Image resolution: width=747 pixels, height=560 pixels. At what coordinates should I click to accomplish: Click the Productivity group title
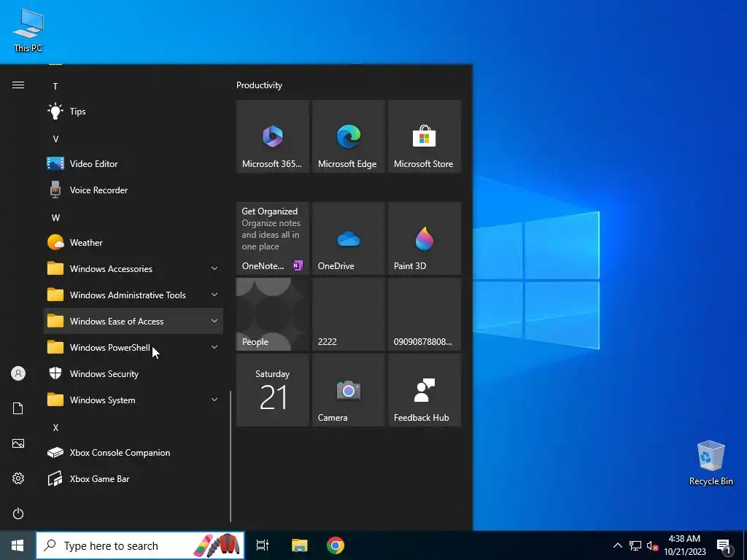pos(259,85)
